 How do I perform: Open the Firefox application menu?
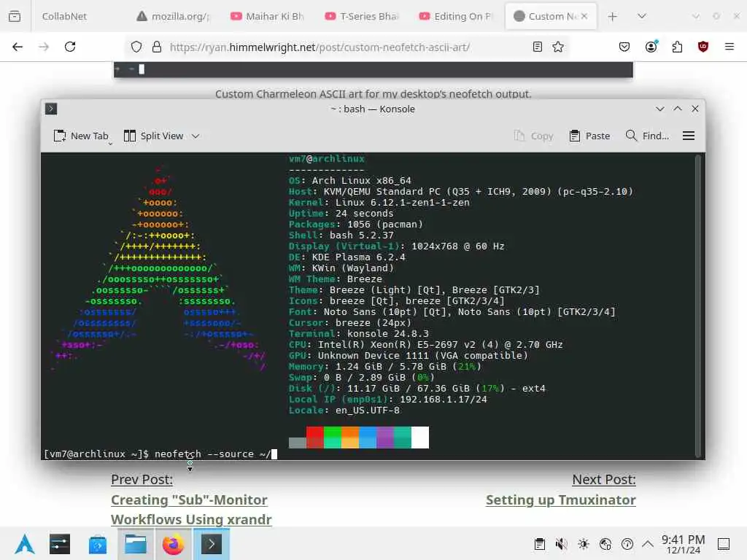729,47
